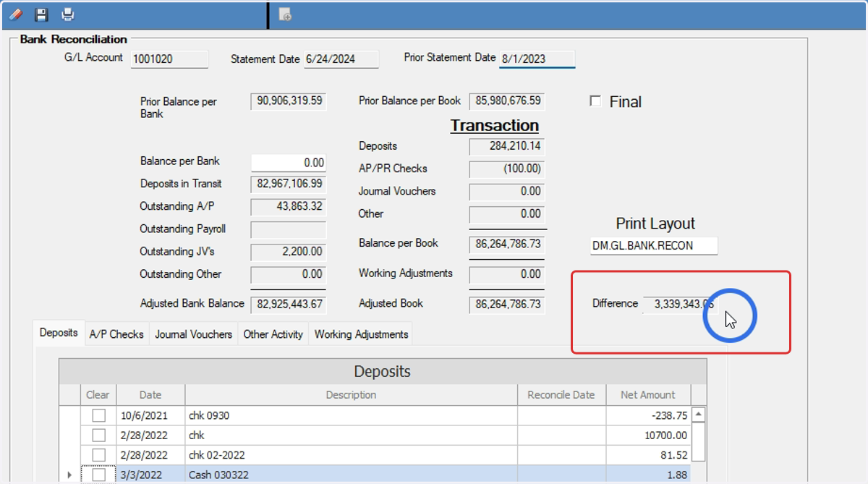This screenshot has height=484, width=868.
Task: Click scroll up arrow in Deposits grid
Action: coord(699,415)
